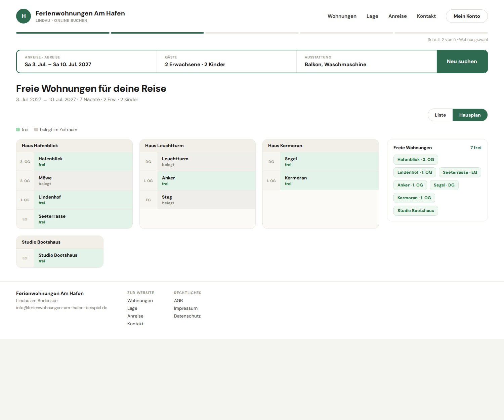
Task: Open the Anreise · Abreise date field
Action: (87, 61)
